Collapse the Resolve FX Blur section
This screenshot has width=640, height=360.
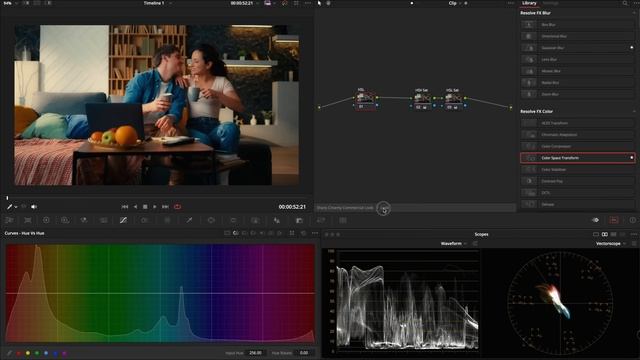click(634, 13)
